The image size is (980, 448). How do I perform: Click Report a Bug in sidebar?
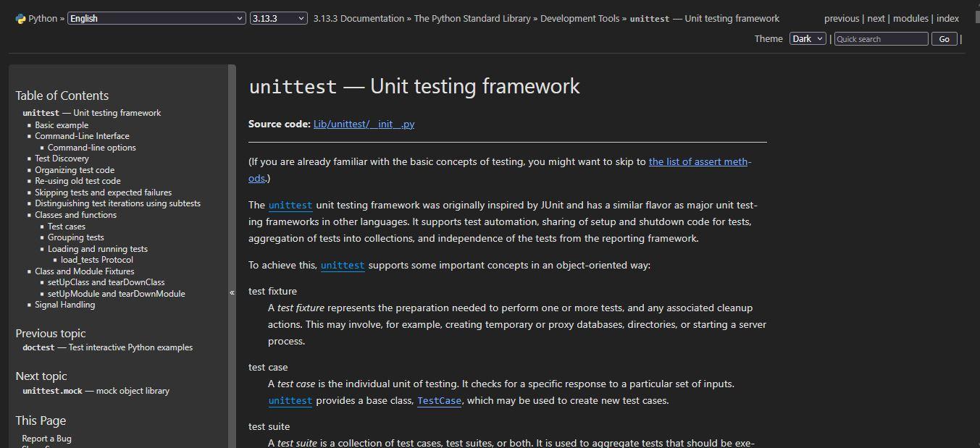tap(46, 439)
